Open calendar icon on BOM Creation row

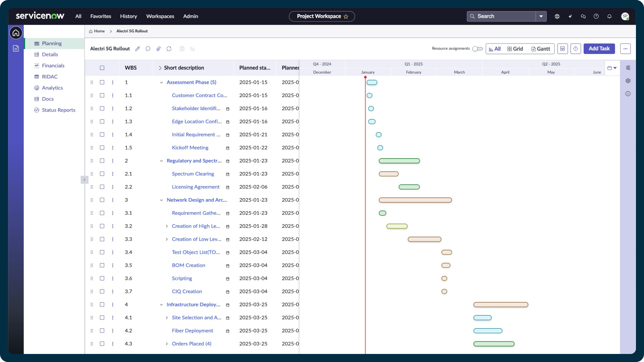pos(227,266)
